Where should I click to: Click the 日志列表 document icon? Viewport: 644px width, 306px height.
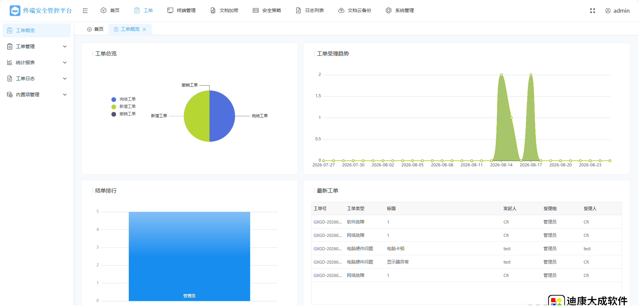point(298,10)
